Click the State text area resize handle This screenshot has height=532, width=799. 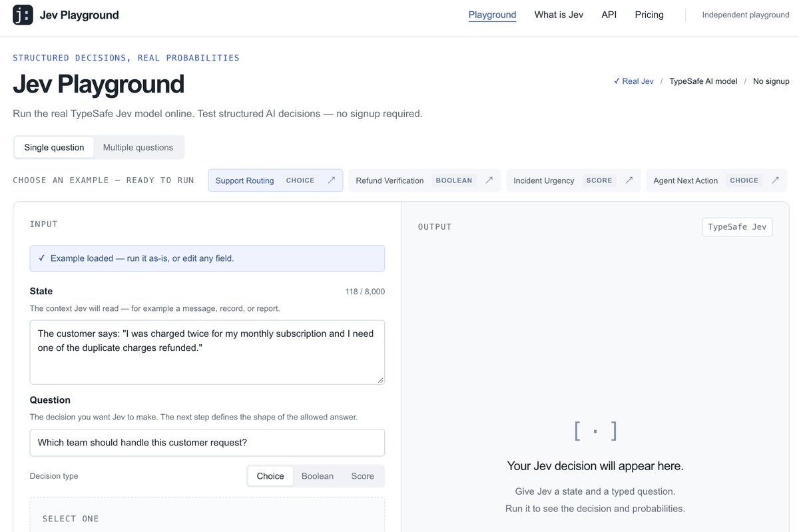tap(380, 380)
